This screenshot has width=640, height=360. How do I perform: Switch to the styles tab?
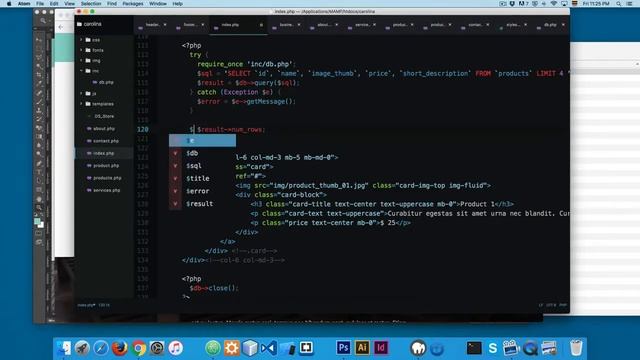(513, 25)
